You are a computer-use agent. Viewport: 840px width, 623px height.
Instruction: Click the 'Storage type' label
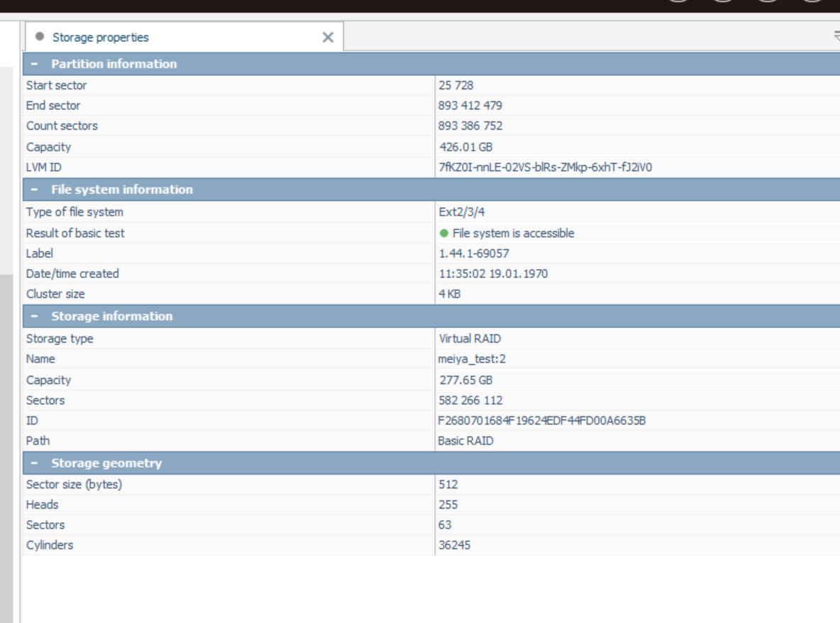(x=60, y=338)
